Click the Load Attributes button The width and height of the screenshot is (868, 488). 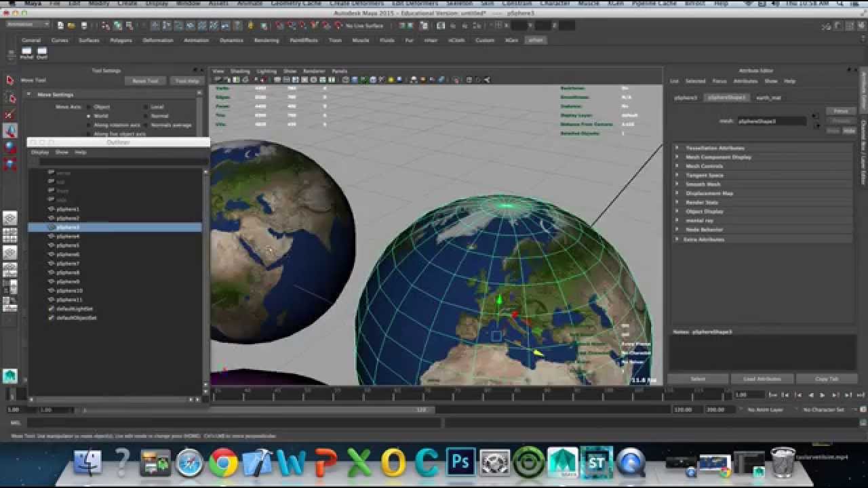tap(762, 379)
